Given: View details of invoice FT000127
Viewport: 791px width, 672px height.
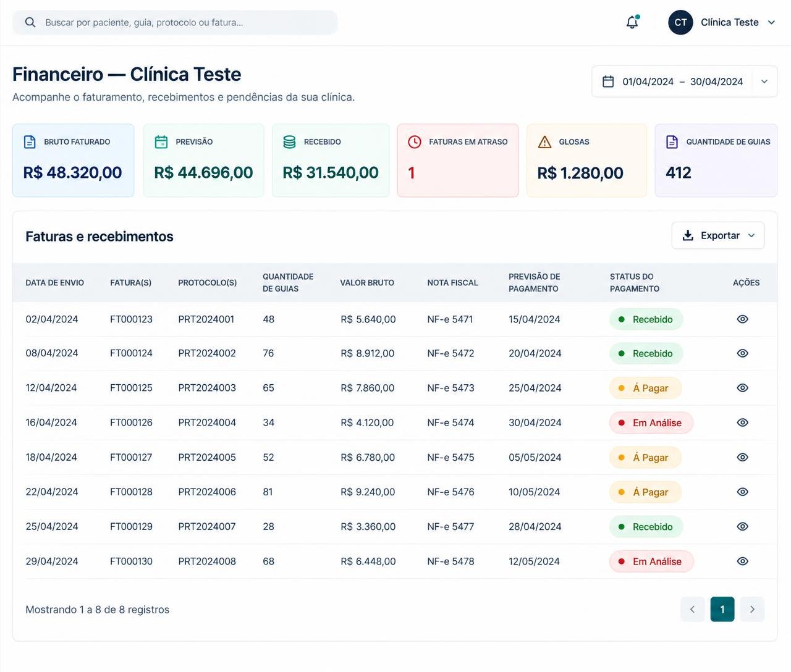Looking at the screenshot, I should pos(743,457).
